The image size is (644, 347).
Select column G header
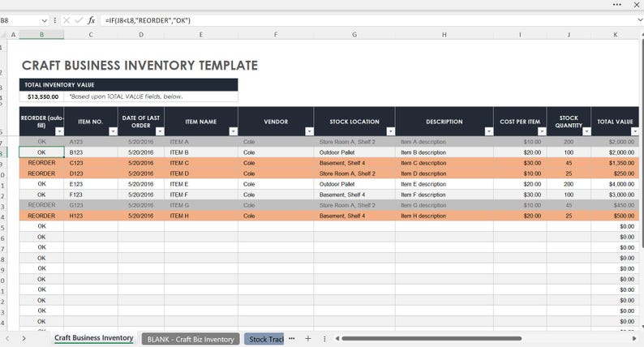(x=354, y=35)
